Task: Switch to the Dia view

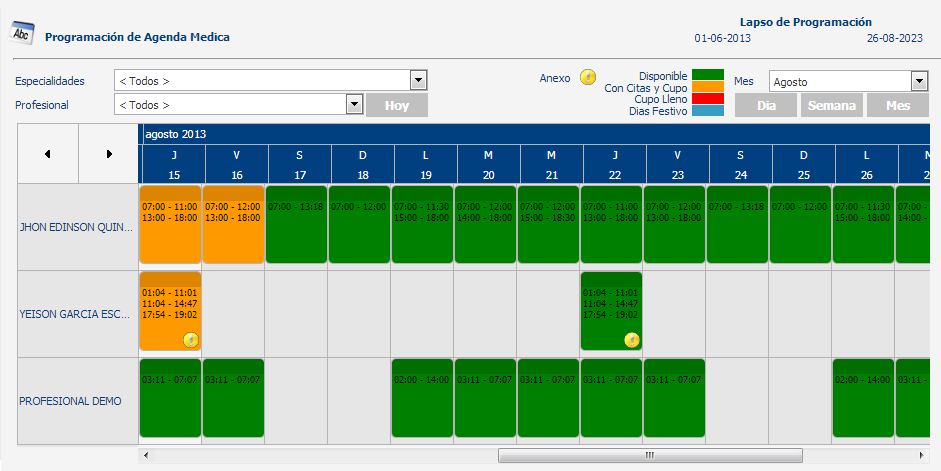Action: point(766,105)
